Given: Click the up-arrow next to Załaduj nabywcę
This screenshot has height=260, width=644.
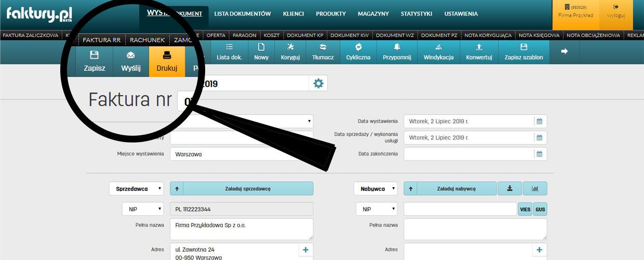Looking at the screenshot, I should (x=410, y=189).
